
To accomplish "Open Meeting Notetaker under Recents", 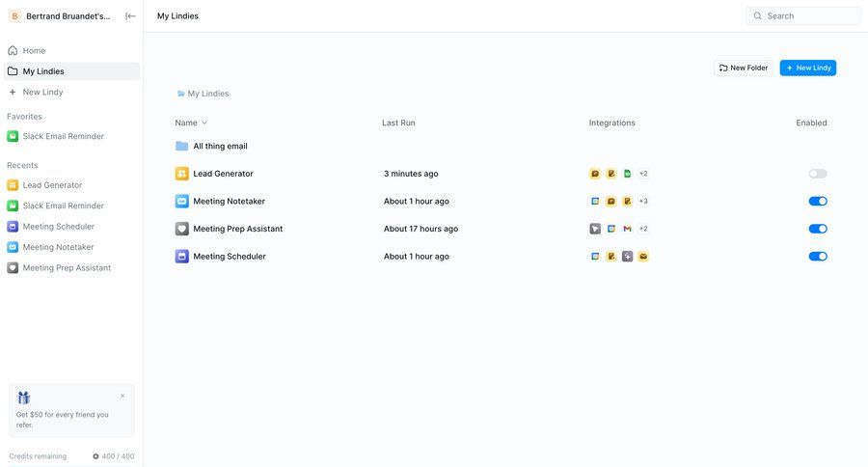I will point(71,247).
